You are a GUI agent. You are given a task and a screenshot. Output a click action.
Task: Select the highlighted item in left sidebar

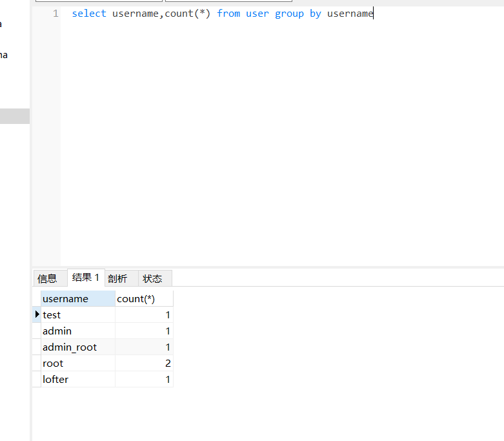tap(15, 116)
